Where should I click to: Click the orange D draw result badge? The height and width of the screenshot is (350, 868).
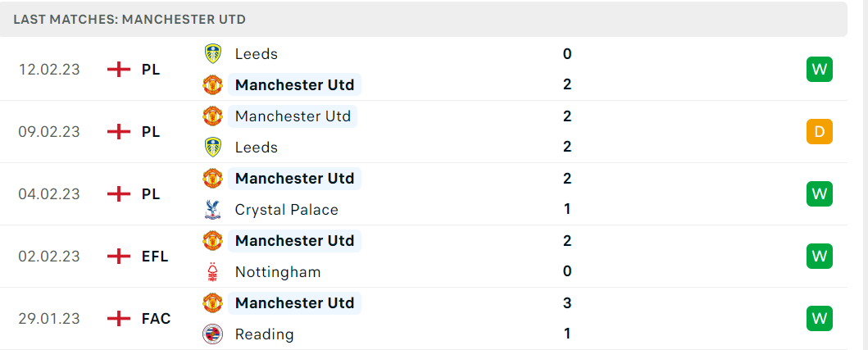tap(820, 132)
